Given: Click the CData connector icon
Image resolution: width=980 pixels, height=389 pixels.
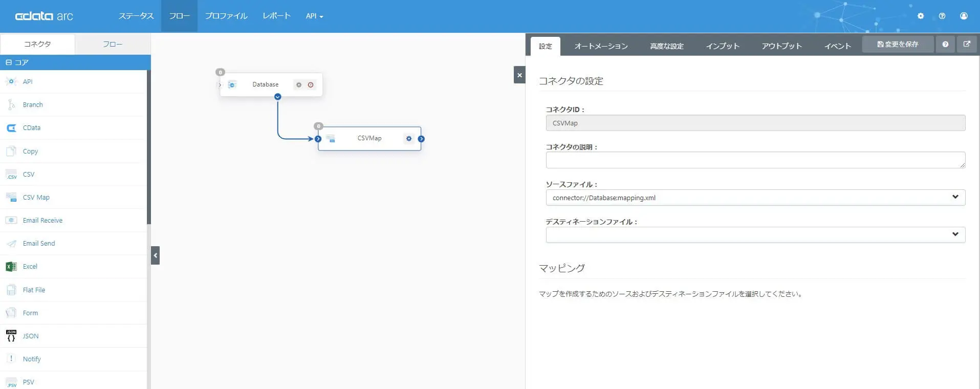Looking at the screenshot, I should 11,128.
